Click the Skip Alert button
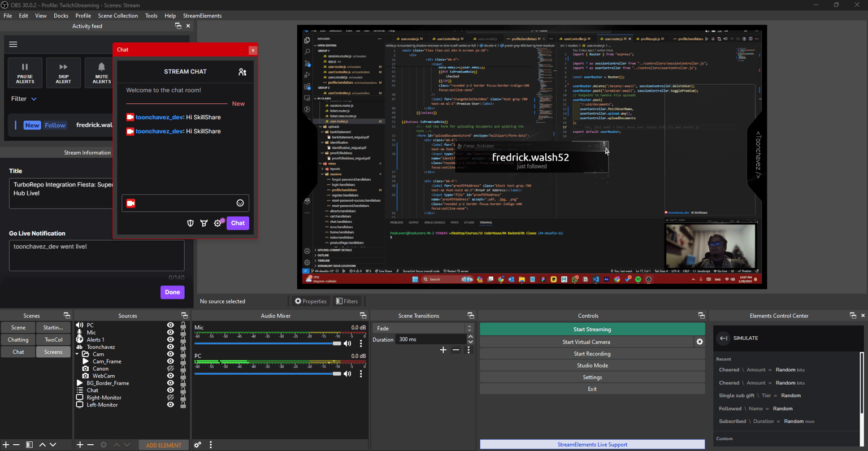Viewport: 868px width, 451px height. coord(63,73)
